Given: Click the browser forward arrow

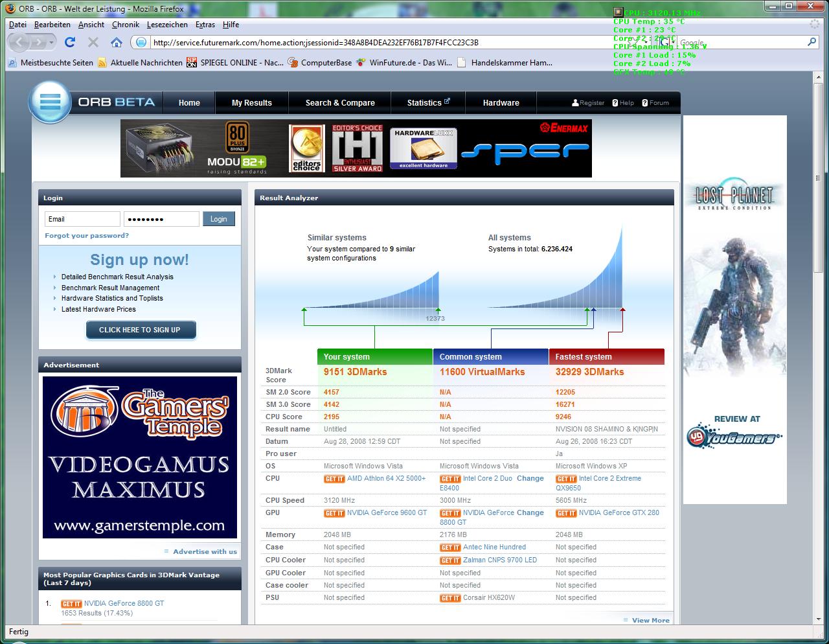Looking at the screenshot, I should [x=38, y=42].
